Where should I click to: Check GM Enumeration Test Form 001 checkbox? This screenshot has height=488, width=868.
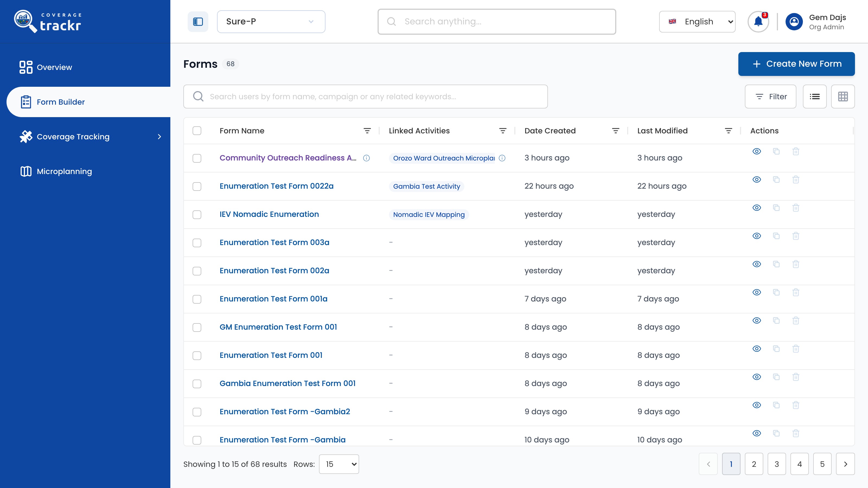(197, 327)
